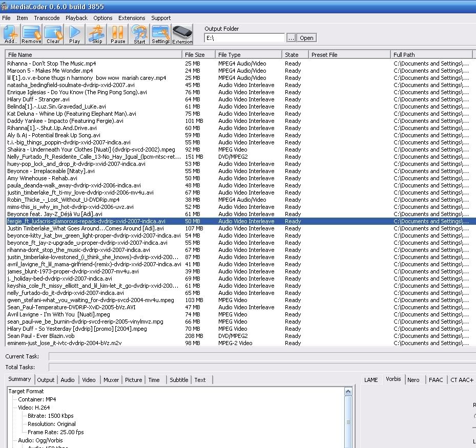Image resolution: width=476 pixels, height=448 pixels.
Task: Click the Skip toolbar icon
Action: tap(96, 34)
